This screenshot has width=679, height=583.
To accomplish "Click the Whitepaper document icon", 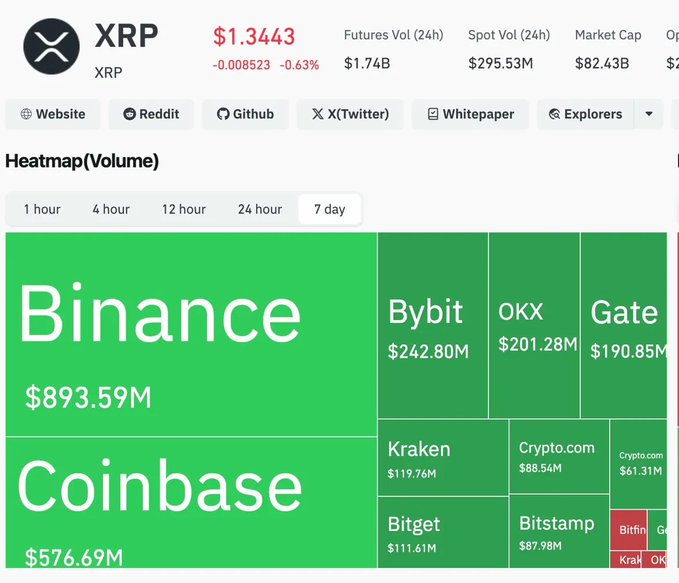I will pos(433,114).
